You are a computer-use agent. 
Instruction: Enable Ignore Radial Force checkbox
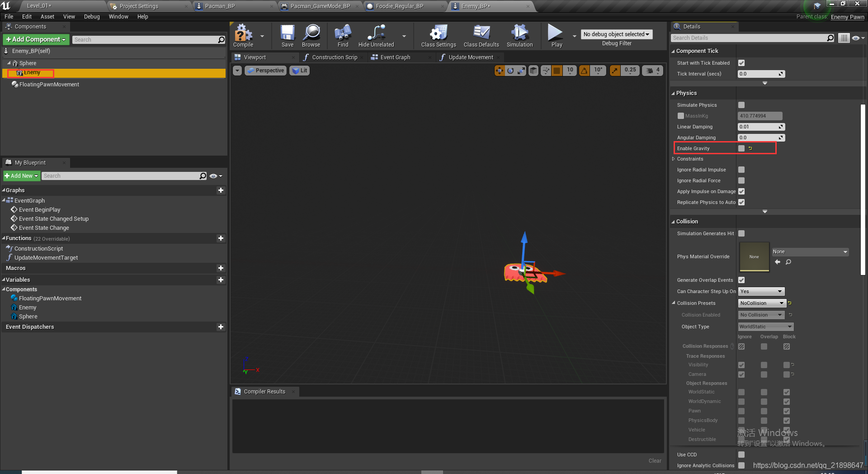tap(741, 180)
